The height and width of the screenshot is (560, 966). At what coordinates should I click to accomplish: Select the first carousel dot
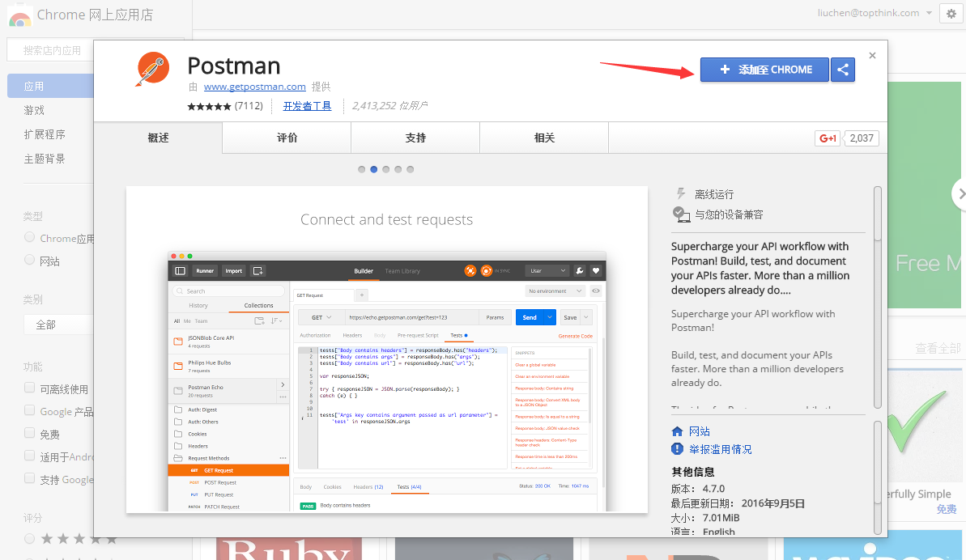pos(362,169)
